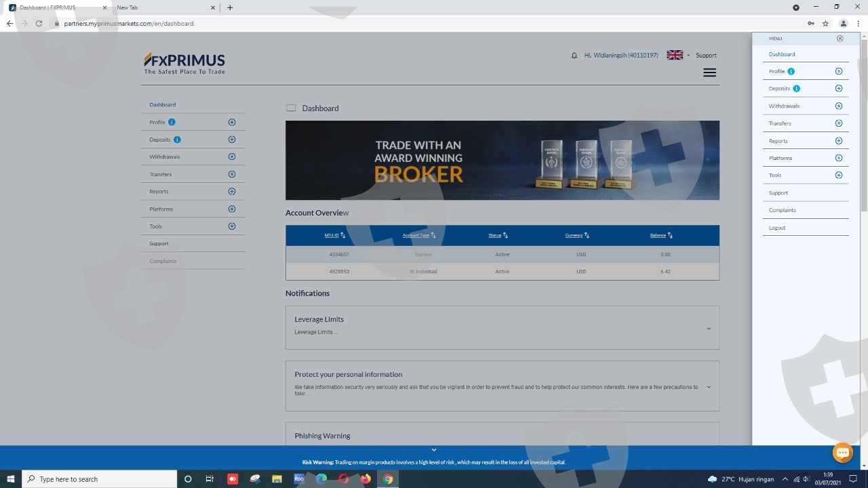Image resolution: width=868 pixels, height=488 pixels.
Task: Click the Deposits info icon in right menu
Action: click(x=797, y=89)
